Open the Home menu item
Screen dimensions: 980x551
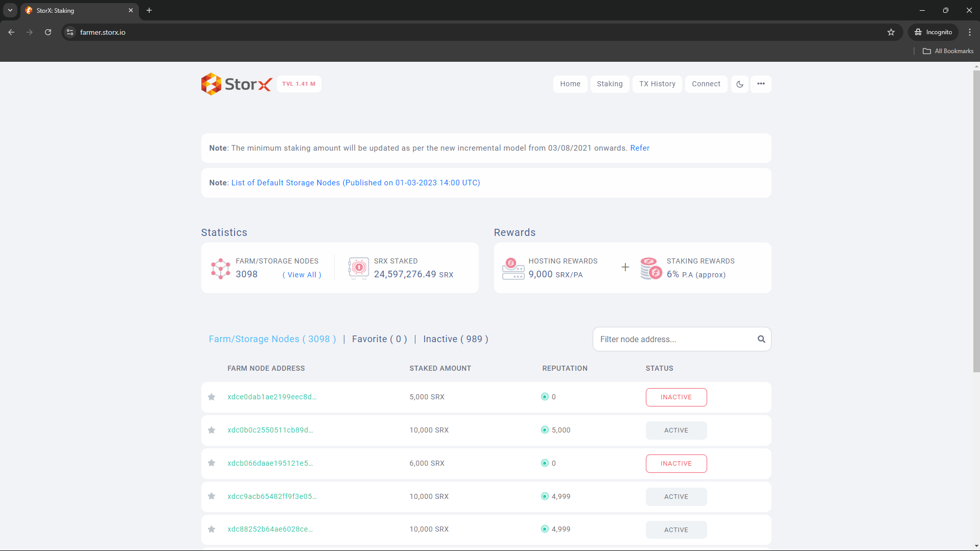570,84
